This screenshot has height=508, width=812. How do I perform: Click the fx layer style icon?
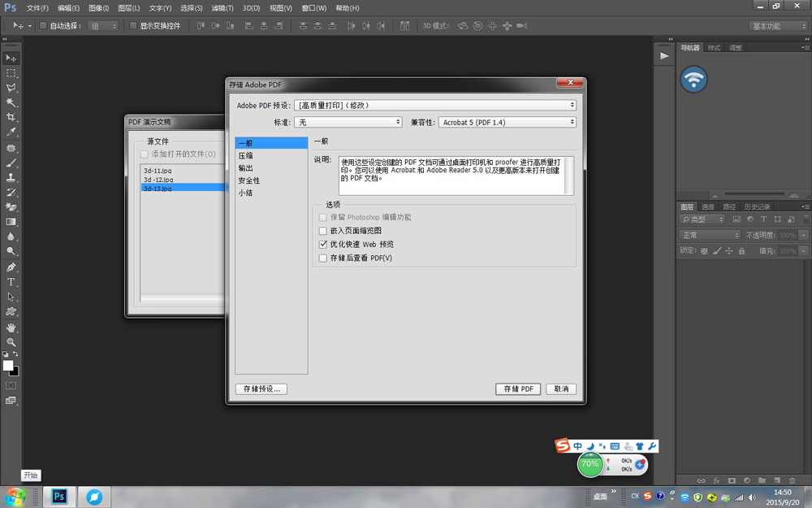coord(717,480)
